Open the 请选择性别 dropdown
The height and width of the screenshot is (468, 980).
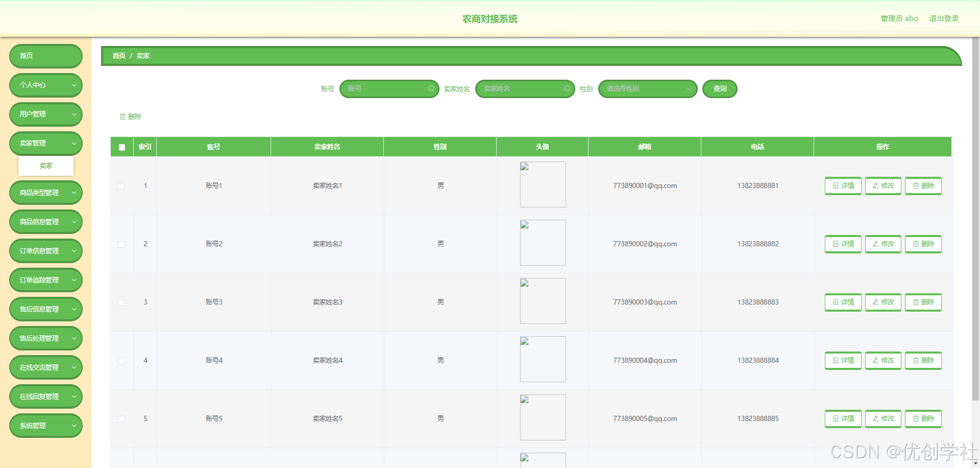[x=648, y=89]
